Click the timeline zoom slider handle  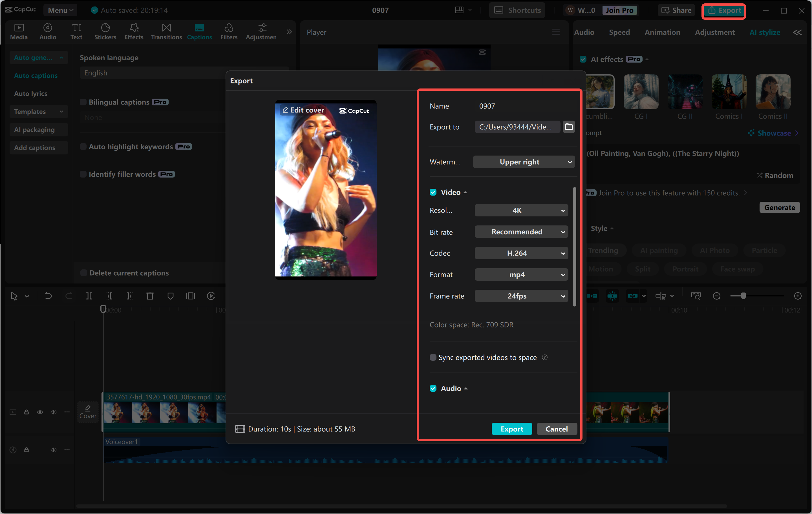coord(743,296)
